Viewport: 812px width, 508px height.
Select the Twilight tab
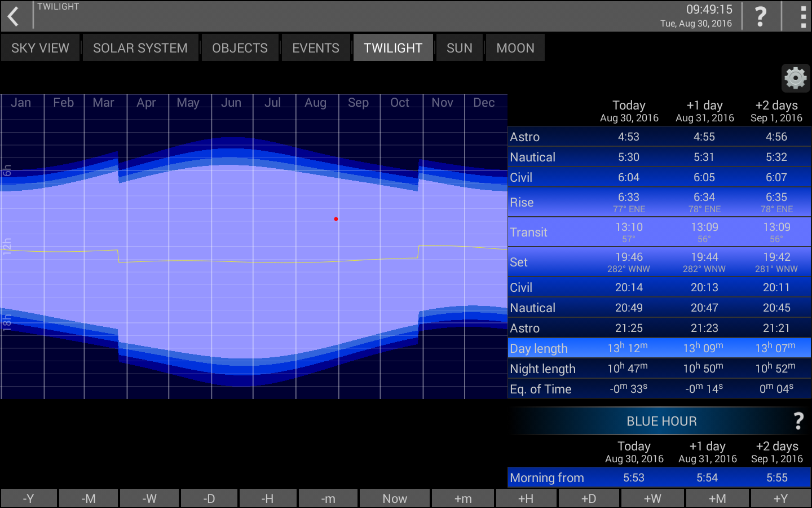[393, 48]
